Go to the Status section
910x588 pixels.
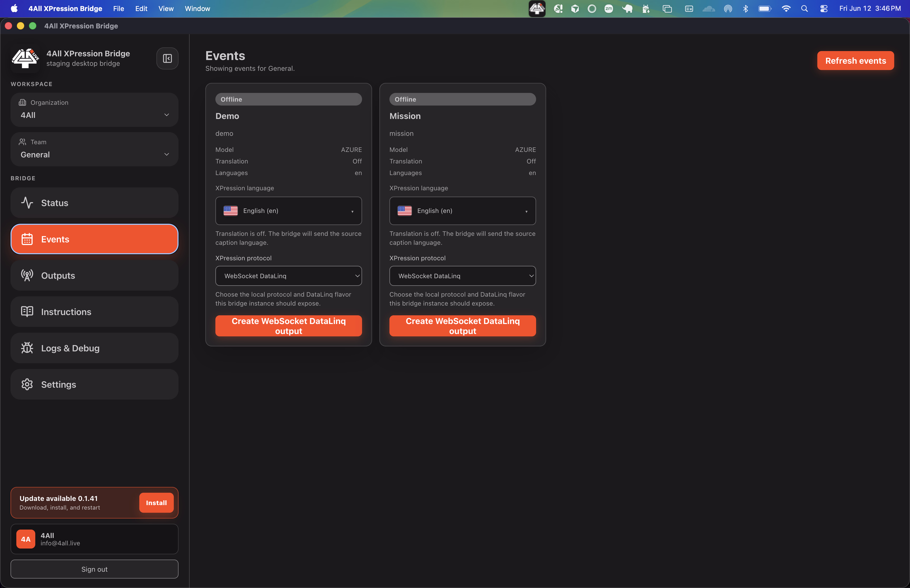(x=94, y=203)
